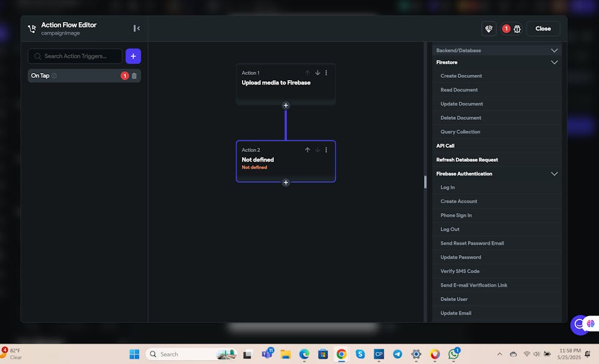
Task: Open the weather widget showing 82°F
Action: (11, 353)
